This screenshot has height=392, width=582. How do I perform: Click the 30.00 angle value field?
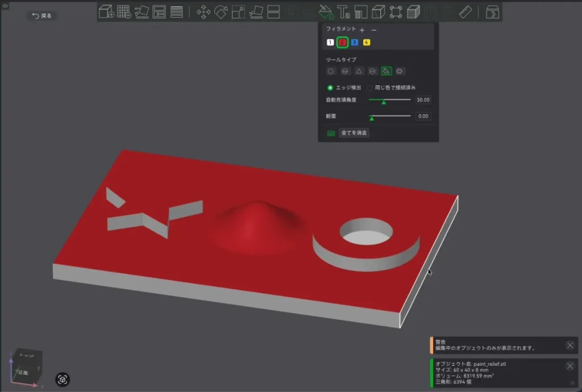[x=423, y=100]
